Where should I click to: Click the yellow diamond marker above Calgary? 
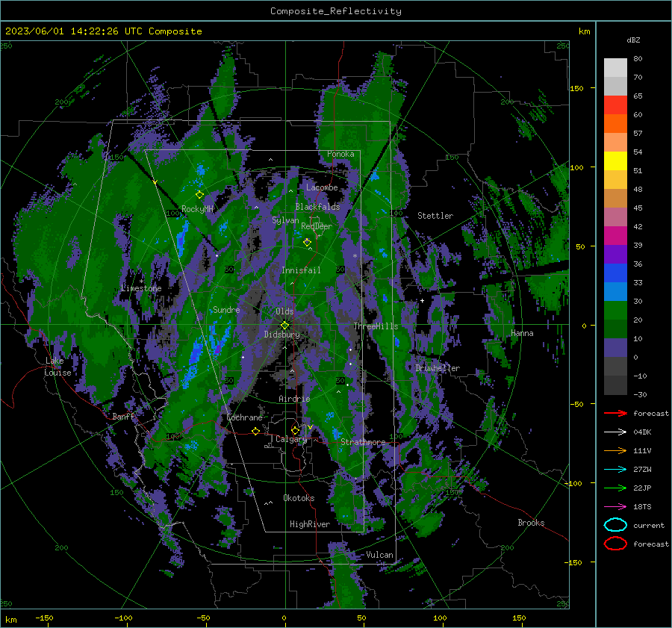295,430
